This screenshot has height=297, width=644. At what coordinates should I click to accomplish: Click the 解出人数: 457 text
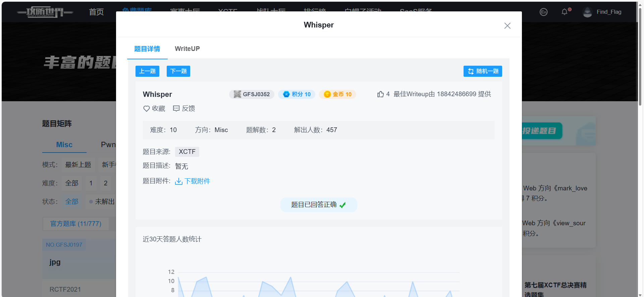click(x=316, y=130)
